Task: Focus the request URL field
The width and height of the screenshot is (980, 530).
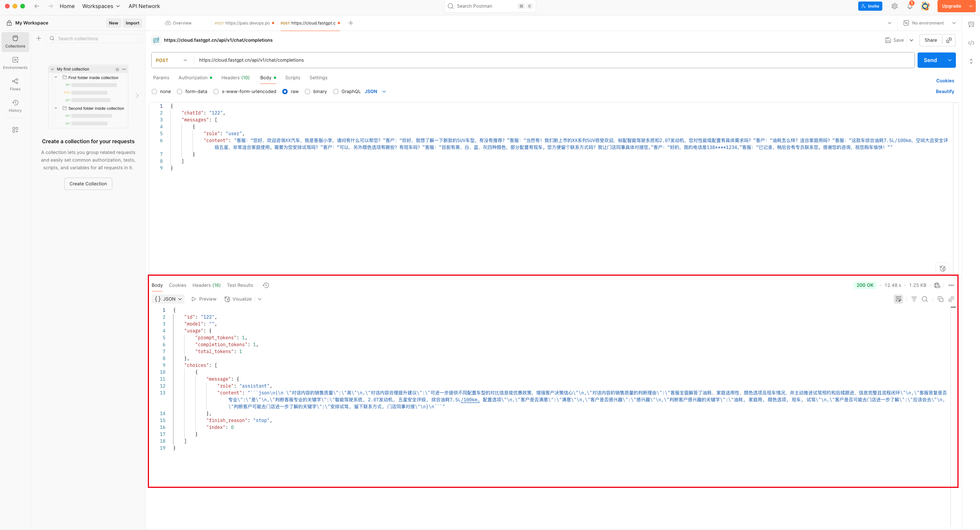Action: click(554, 60)
